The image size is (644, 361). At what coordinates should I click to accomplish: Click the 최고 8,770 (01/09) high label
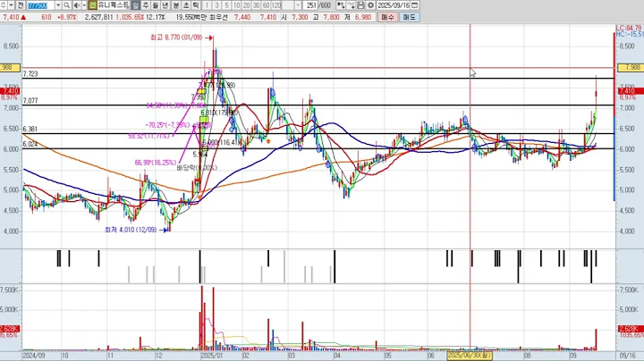pyautogui.click(x=176, y=38)
